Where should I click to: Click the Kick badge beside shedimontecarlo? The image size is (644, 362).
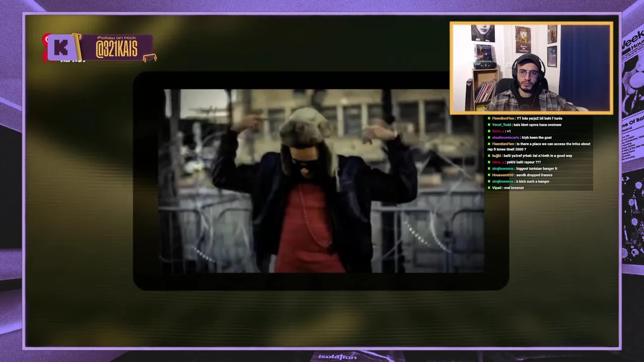489,137
